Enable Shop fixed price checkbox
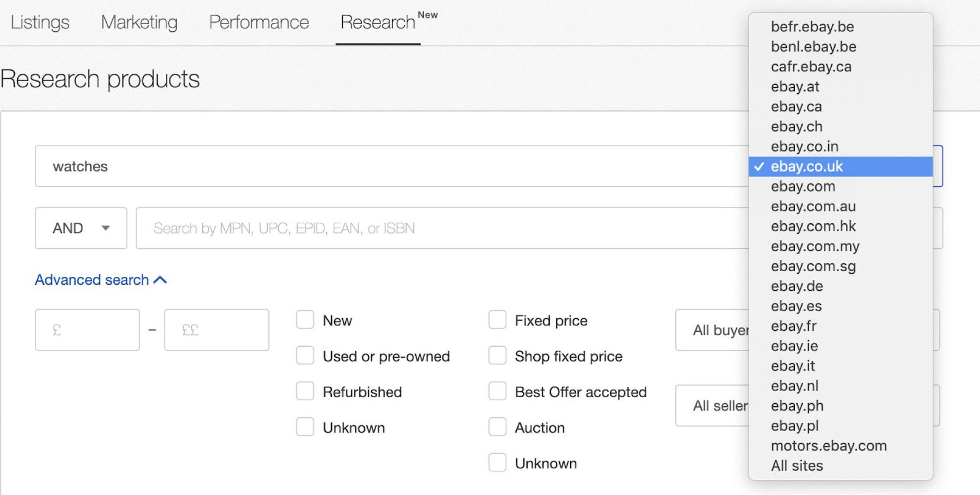The height and width of the screenshot is (495, 980). coord(497,355)
